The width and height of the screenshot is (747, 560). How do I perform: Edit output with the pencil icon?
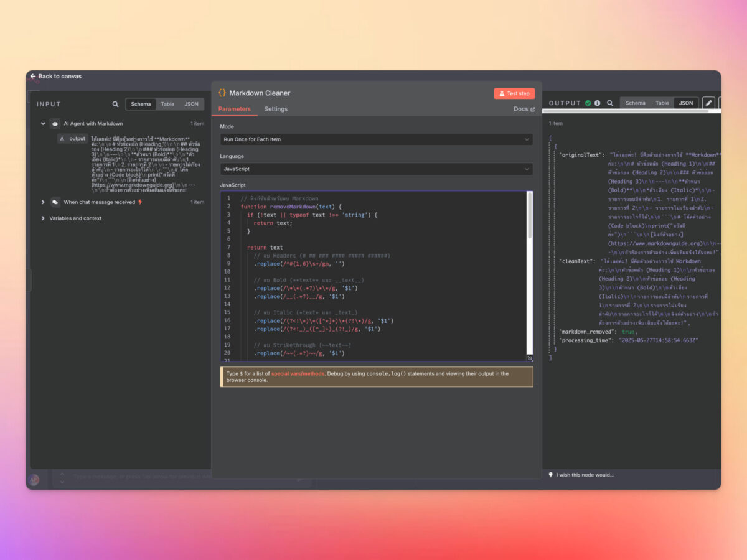tap(708, 103)
